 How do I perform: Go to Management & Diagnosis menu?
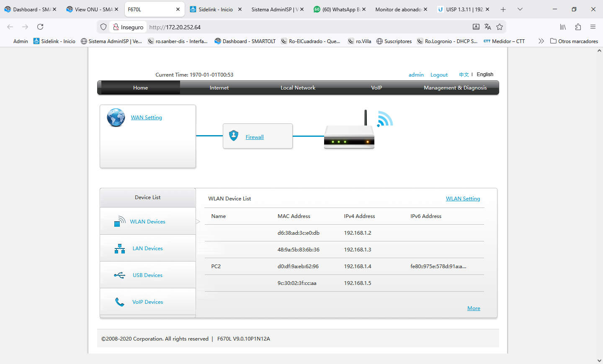[455, 88]
